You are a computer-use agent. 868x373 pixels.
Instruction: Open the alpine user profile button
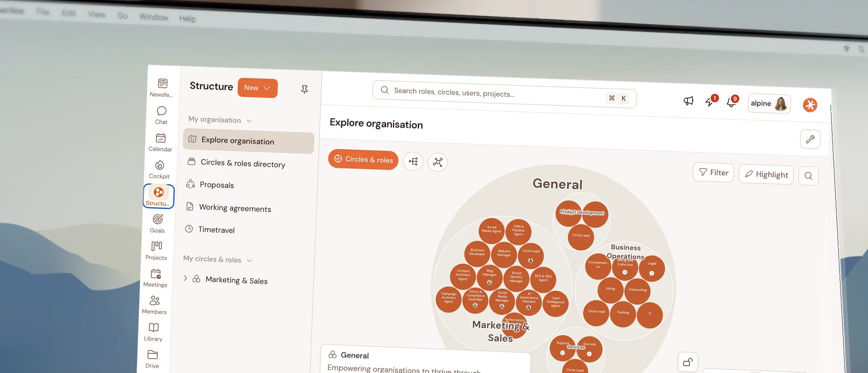coord(769,104)
